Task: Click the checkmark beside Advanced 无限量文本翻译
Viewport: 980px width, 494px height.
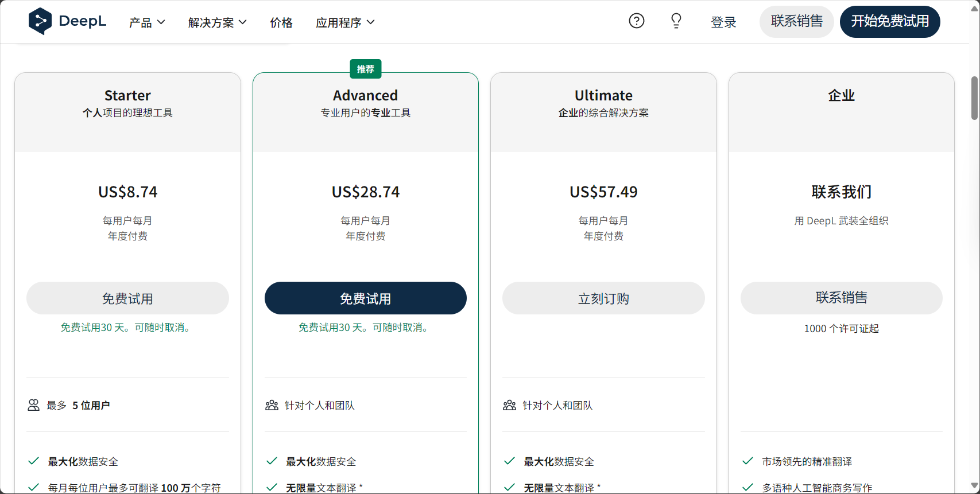Action: pyautogui.click(x=272, y=487)
